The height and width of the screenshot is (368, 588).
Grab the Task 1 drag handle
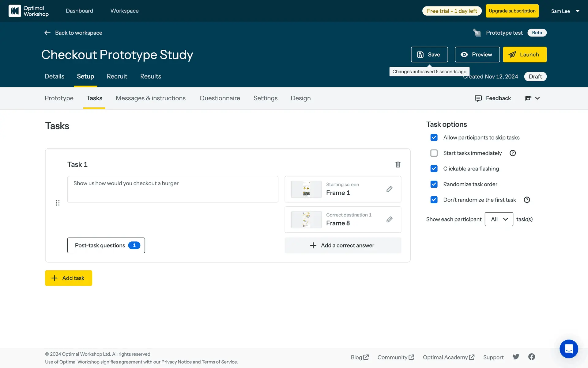point(58,203)
